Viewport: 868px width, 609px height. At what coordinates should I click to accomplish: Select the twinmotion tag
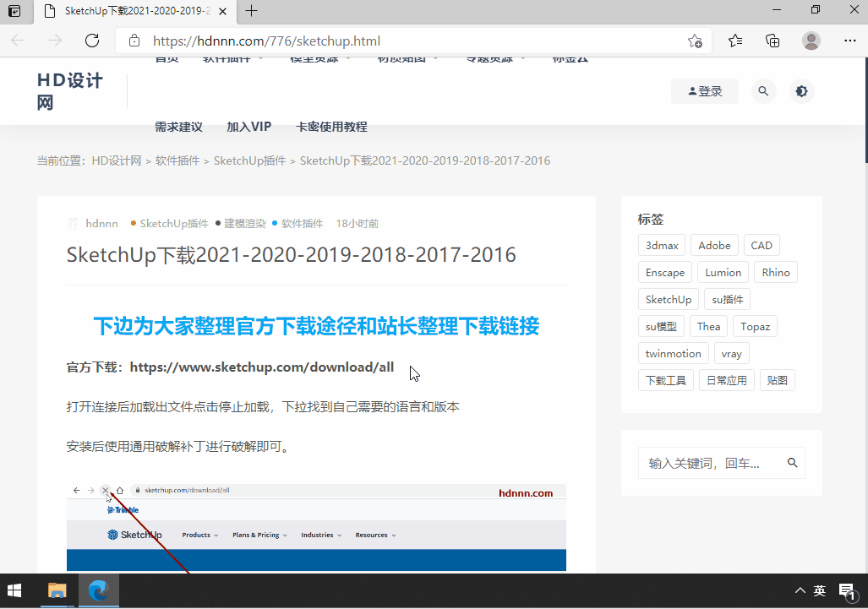coord(673,354)
